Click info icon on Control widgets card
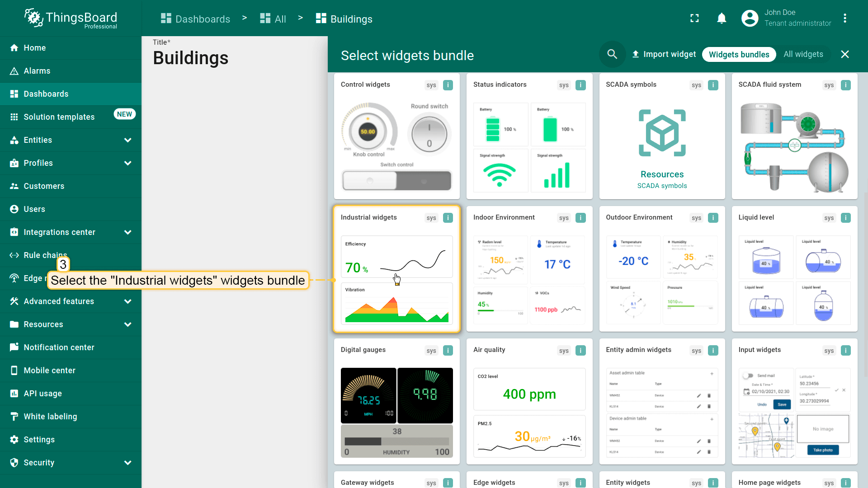The width and height of the screenshot is (868, 488). coord(448,85)
